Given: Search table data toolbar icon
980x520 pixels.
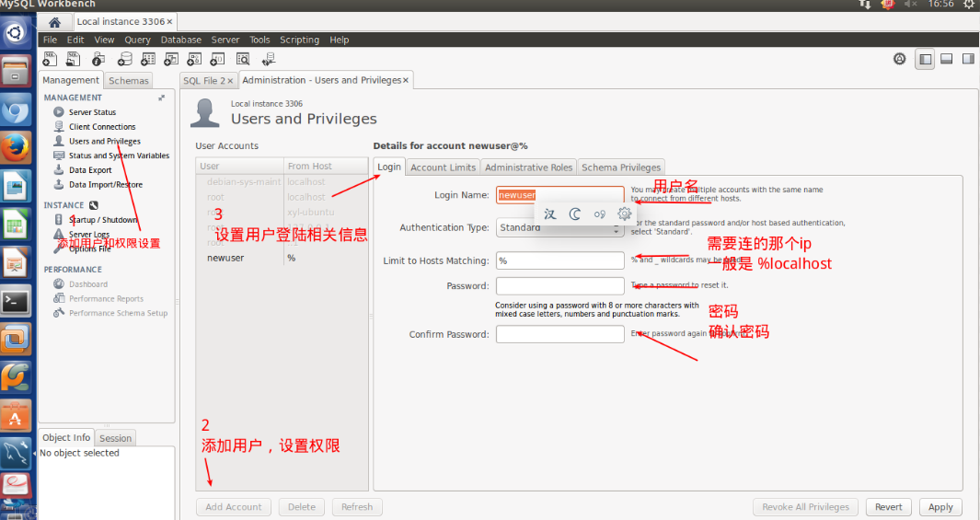Looking at the screenshot, I should (243, 60).
